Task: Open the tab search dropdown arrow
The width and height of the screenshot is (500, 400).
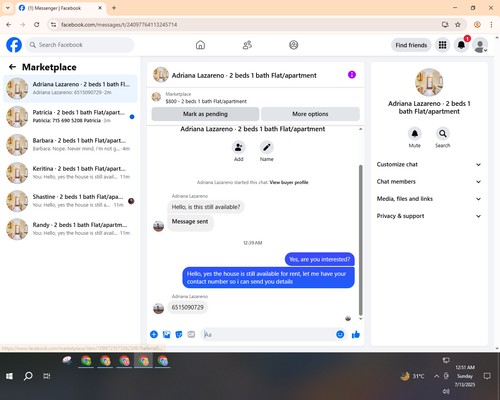Action: [x=8, y=8]
